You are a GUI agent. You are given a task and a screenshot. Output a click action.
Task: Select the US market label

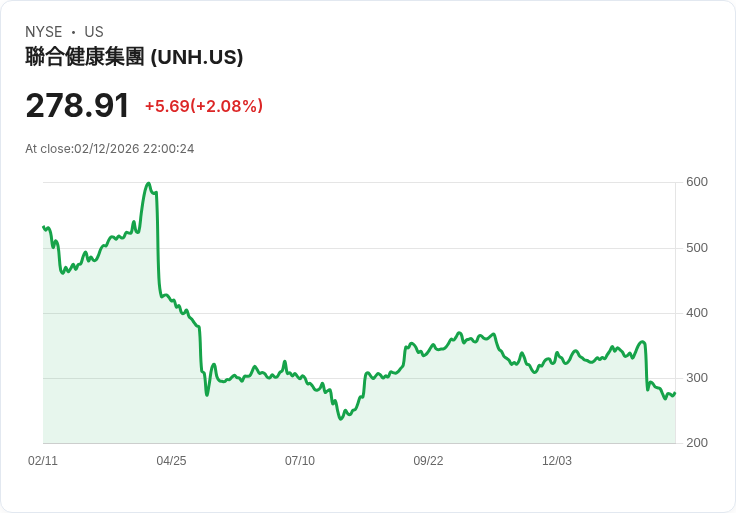pos(94,32)
